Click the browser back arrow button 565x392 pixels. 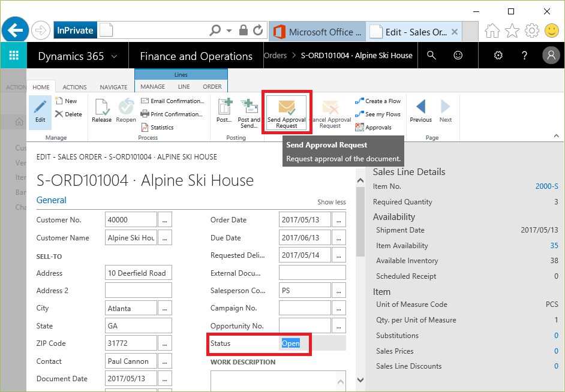pyautogui.click(x=15, y=30)
